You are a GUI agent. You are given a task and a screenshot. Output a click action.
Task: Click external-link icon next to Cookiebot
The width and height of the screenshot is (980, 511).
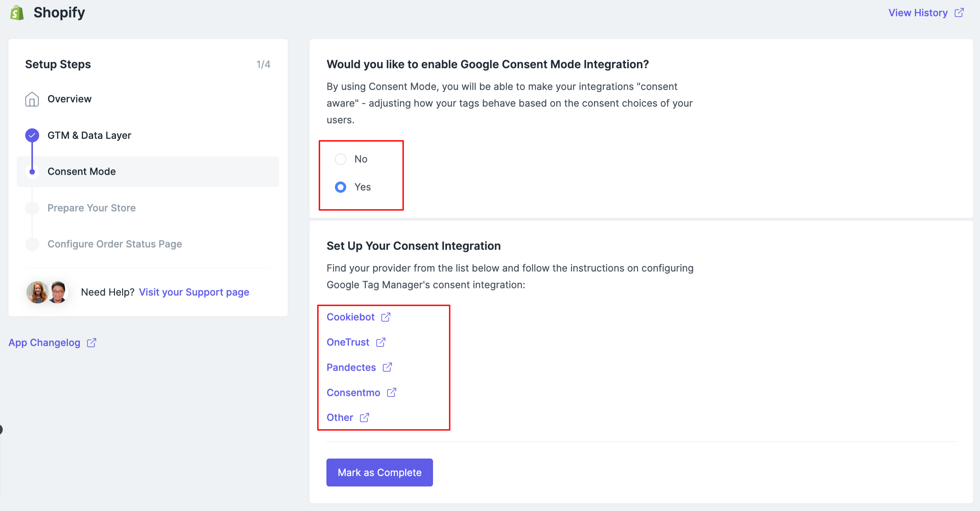pyautogui.click(x=386, y=317)
